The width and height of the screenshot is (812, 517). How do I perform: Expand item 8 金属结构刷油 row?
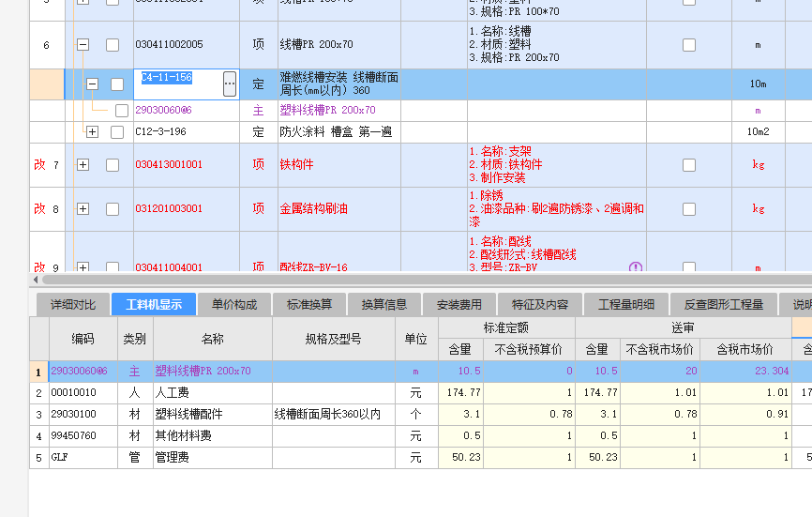pyautogui.click(x=83, y=209)
